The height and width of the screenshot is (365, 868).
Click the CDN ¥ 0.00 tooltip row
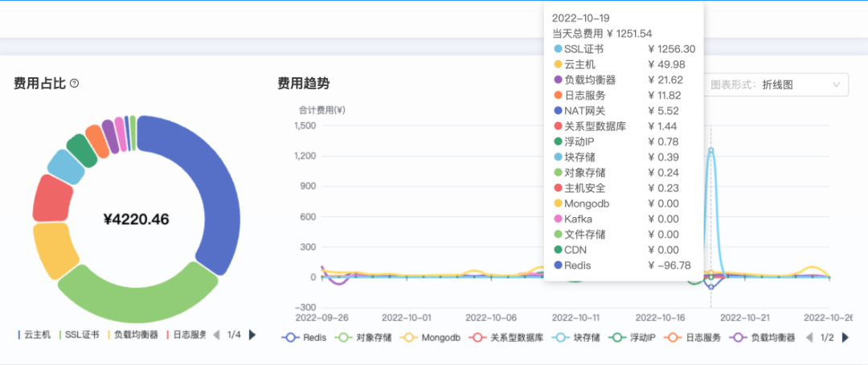point(624,250)
